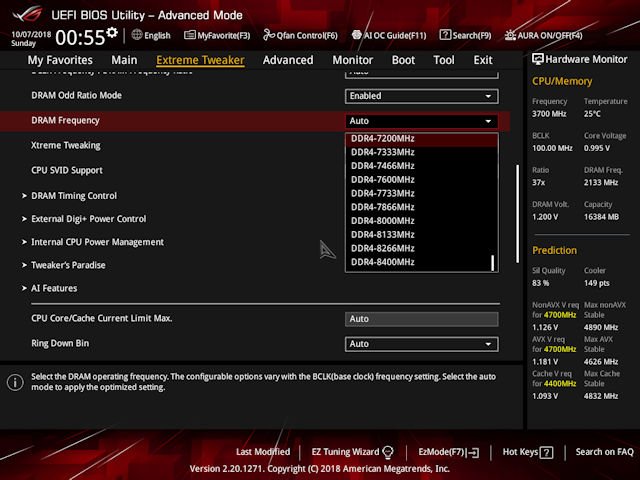Image resolution: width=640 pixels, height=480 pixels.
Task: Choose DDR4-7600MHz frequency
Action: (421, 180)
